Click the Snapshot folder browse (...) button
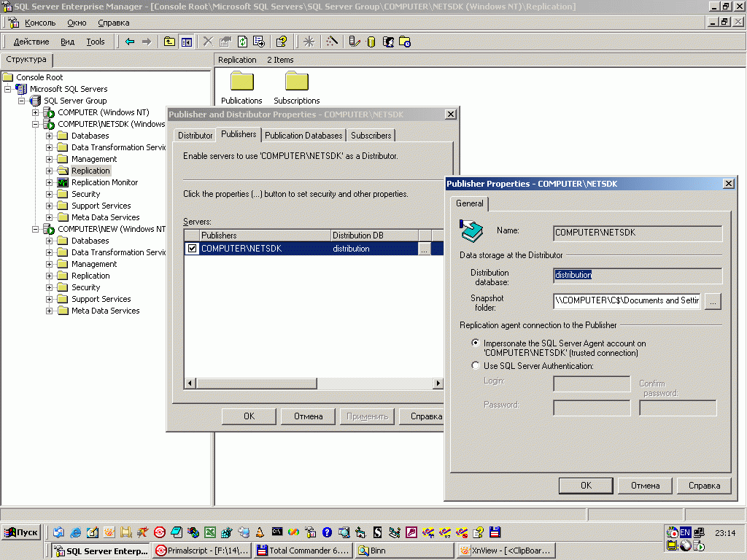 [713, 301]
